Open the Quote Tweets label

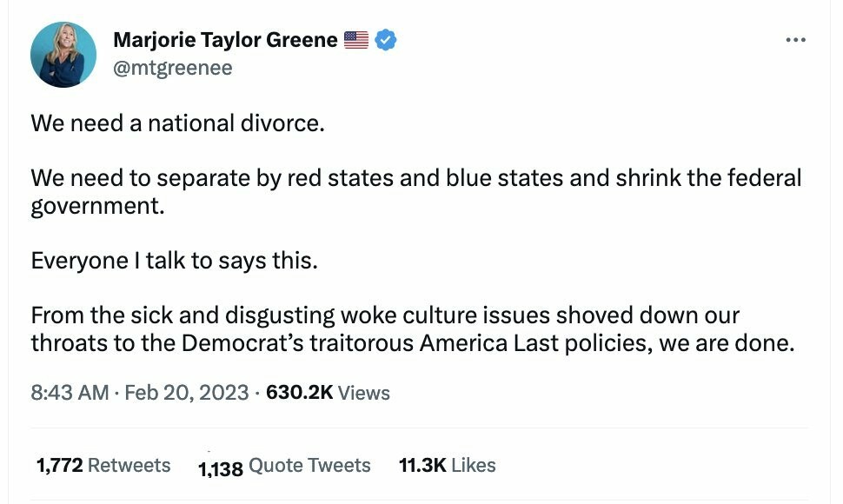[309, 466]
